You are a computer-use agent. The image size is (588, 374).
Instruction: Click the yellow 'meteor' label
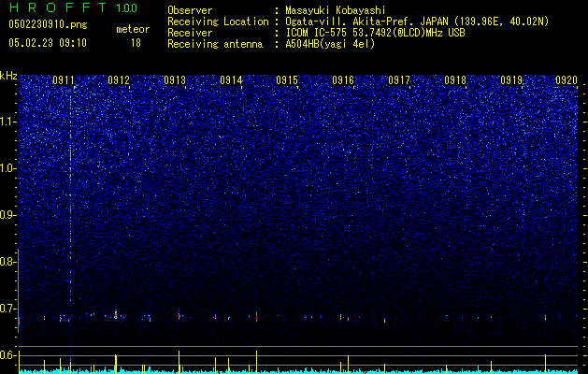point(133,29)
